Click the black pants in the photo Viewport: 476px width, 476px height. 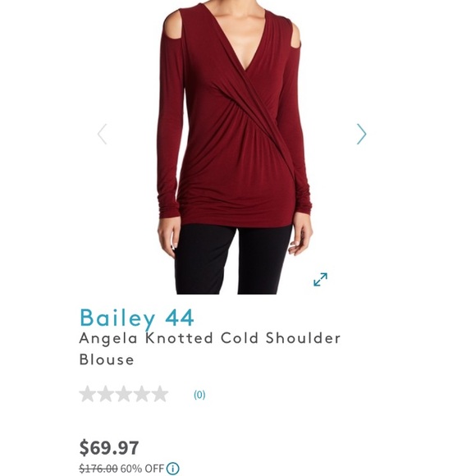click(x=232, y=259)
